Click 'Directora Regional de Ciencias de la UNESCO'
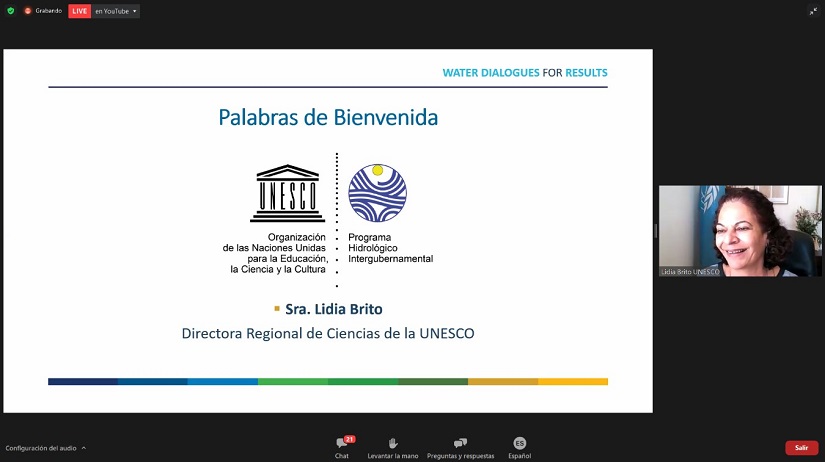Viewport: 825px width, 462px height. [x=328, y=333]
